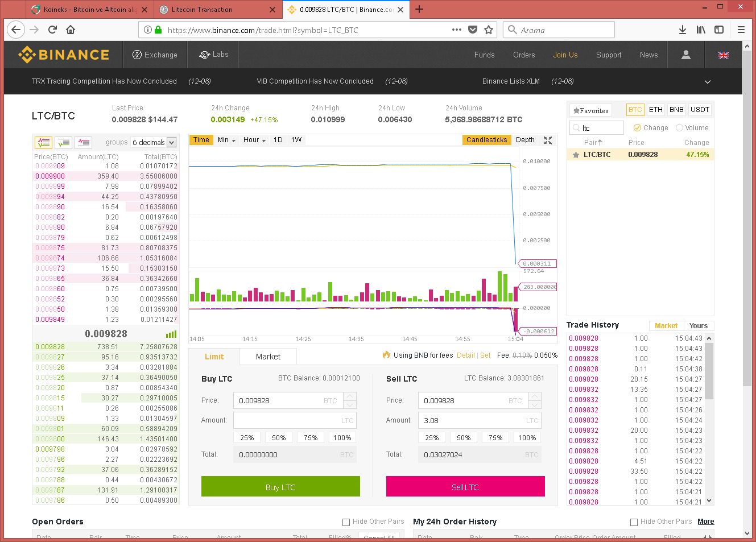Select the Change radio option
Screen dimensions: 756x542
point(637,128)
